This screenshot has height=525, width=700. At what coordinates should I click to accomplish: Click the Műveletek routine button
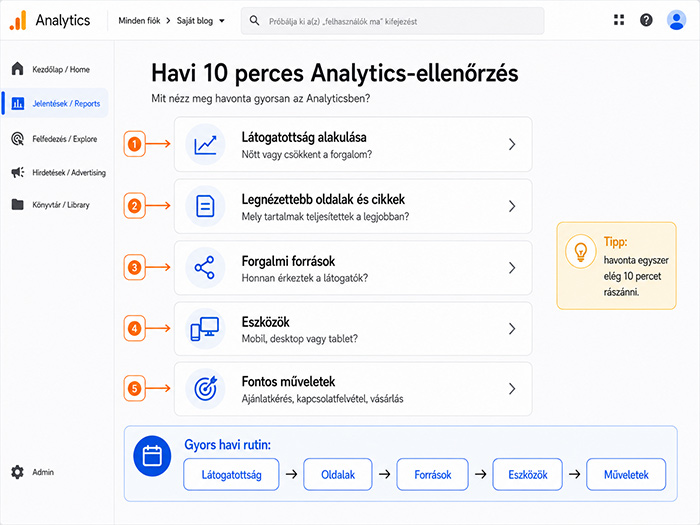(x=626, y=474)
